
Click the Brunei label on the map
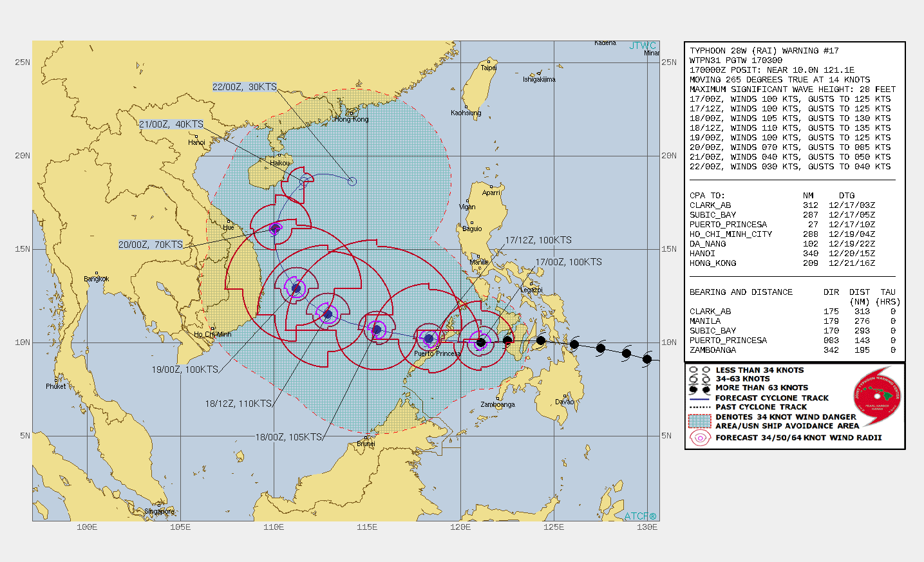[366, 444]
